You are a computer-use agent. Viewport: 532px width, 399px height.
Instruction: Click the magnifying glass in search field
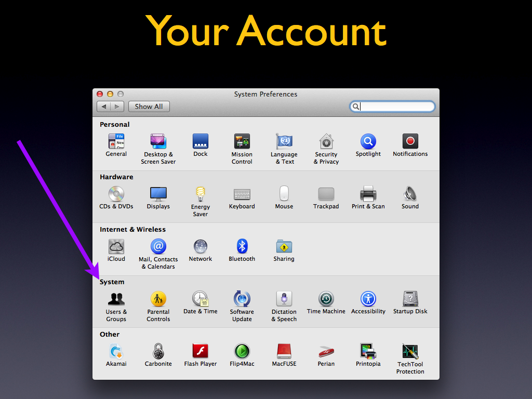coord(355,107)
